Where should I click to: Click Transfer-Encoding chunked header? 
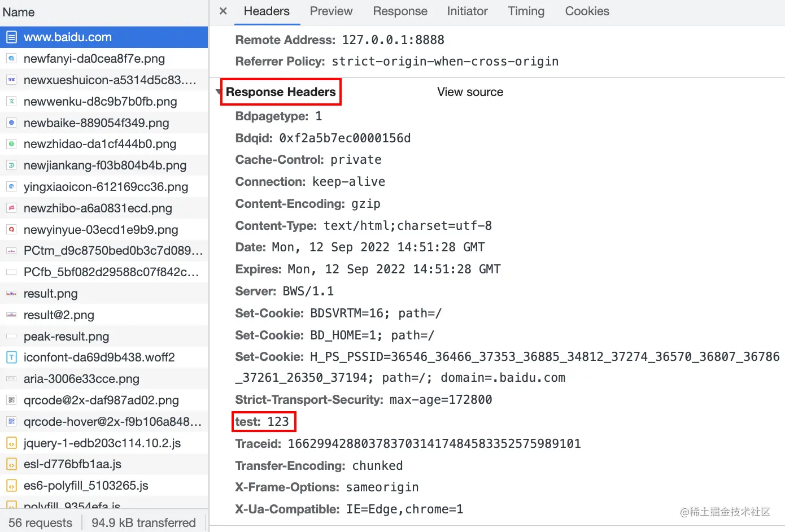[x=319, y=466]
